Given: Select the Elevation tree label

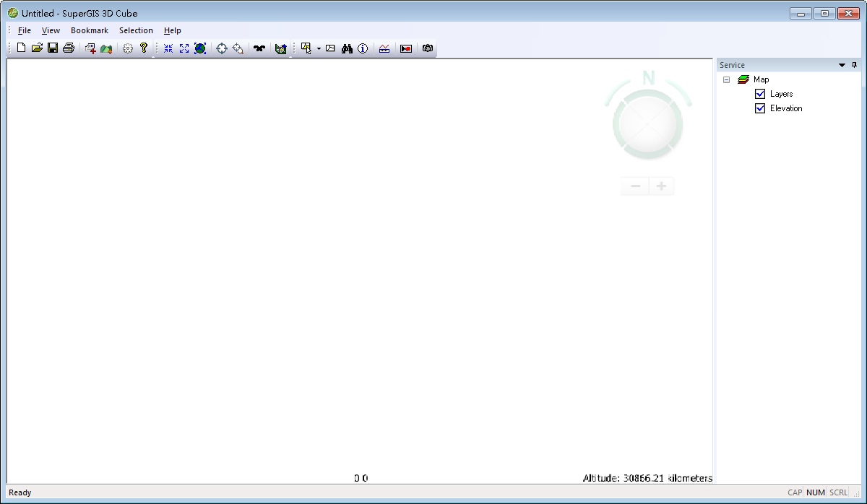Looking at the screenshot, I should click(786, 108).
